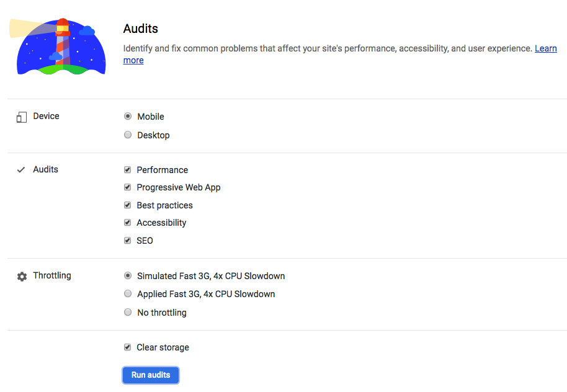
Task: Toggle the Accessibility audit checkbox
Action: [x=128, y=223]
